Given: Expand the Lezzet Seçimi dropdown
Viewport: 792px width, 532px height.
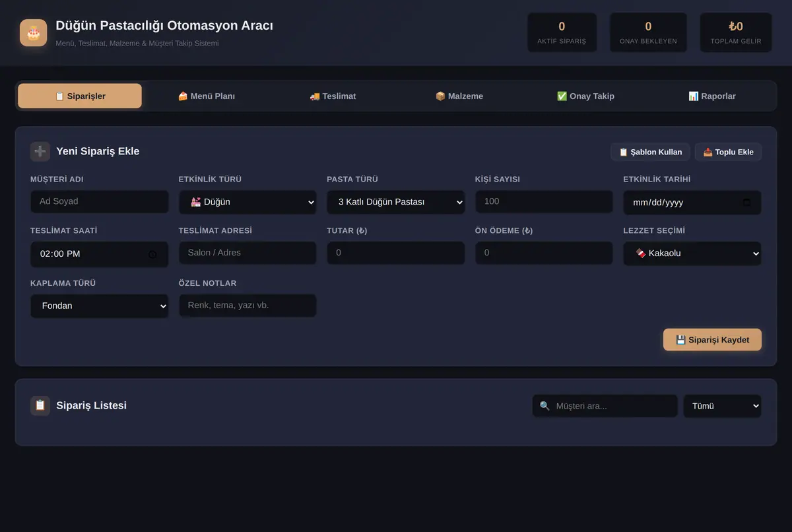Looking at the screenshot, I should 692,253.
